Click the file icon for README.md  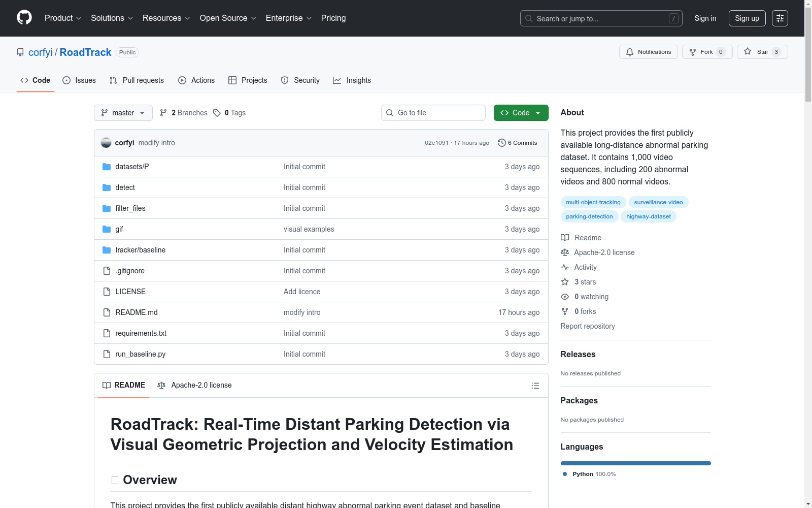click(107, 312)
